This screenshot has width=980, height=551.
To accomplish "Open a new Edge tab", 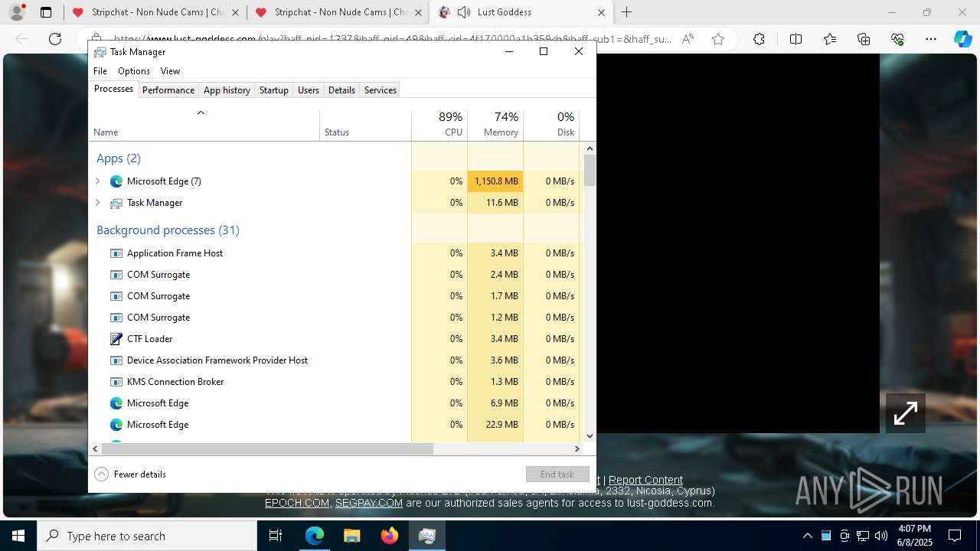I will click(x=627, y=12).
